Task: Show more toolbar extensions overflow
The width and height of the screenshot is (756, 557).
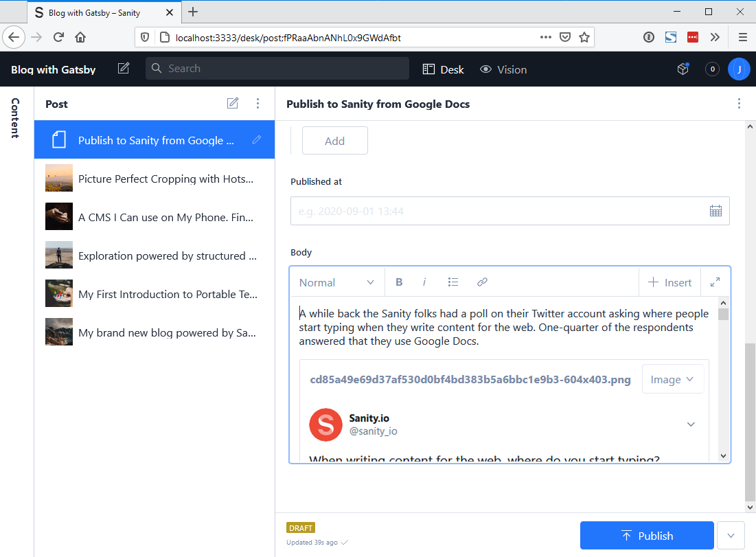Action: click(715, 37)
